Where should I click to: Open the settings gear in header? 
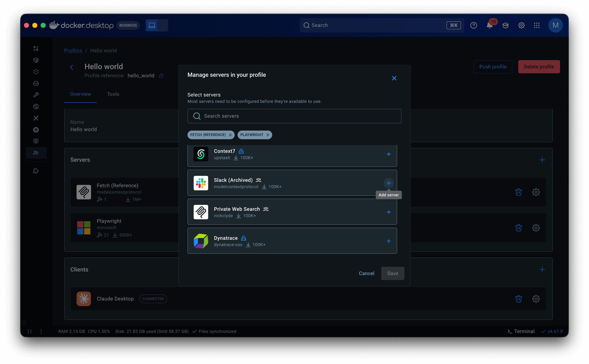tap(521, 25)
